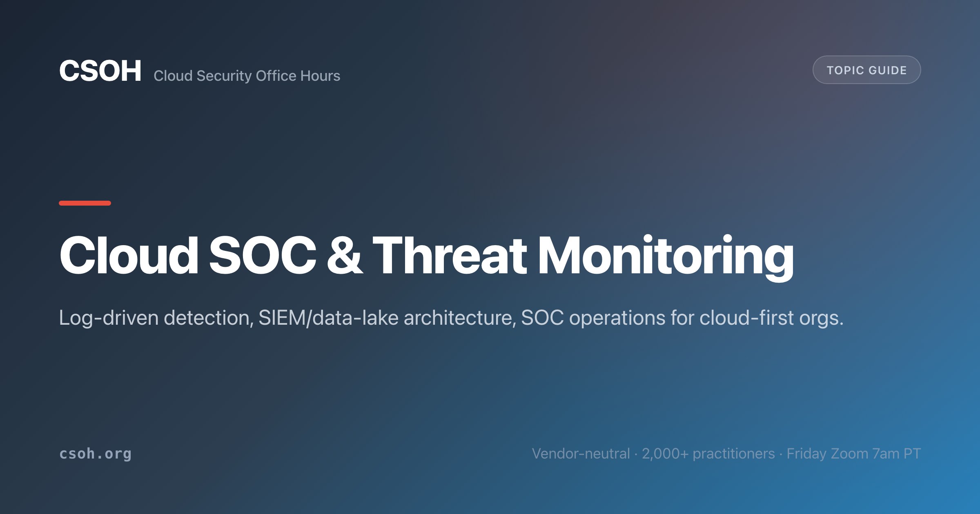Viewport: 980px width, 514px height.
Task: Click the 'Cloud Security Office Hours' tagline
Action: click(247, 76)
